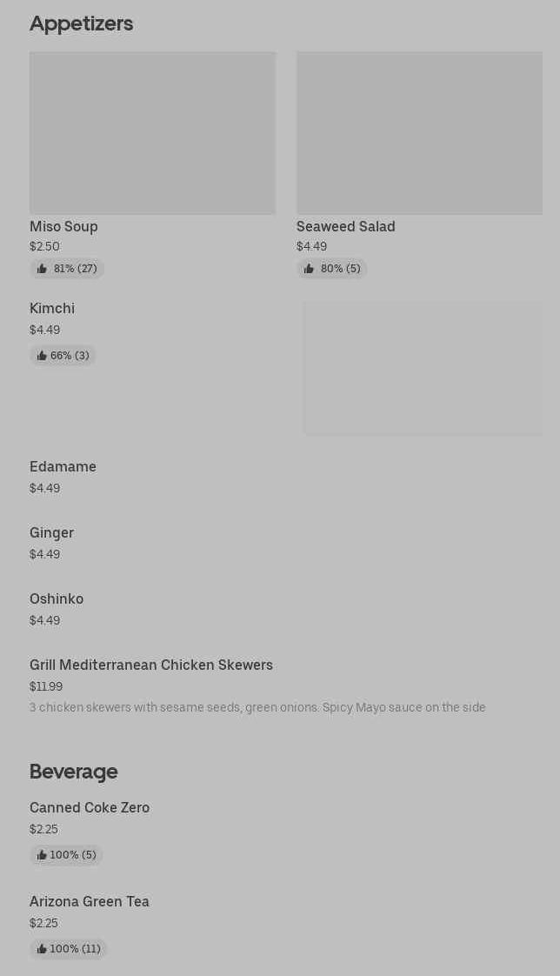Select the Miso Soup item name
The width and height of the screenshot is (560, 976).
[63, 226]
